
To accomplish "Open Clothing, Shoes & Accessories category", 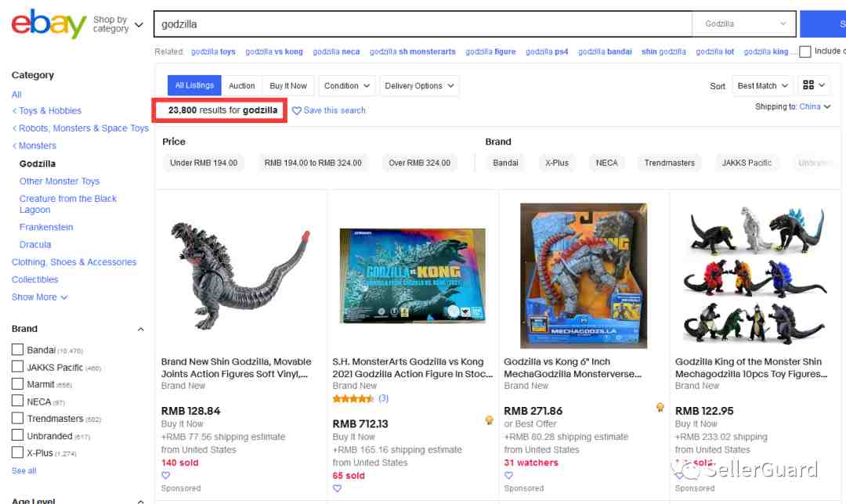I will coord(74,262).
